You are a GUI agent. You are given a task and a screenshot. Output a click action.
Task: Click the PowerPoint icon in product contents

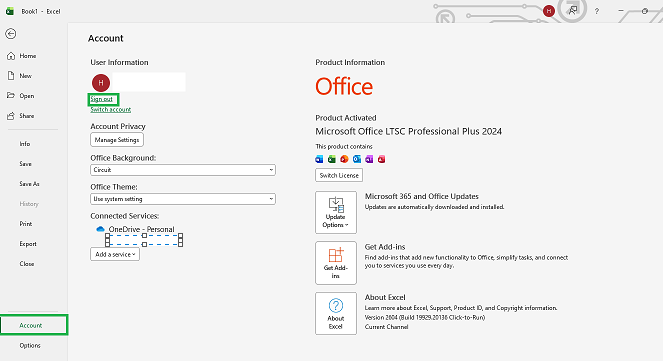pos(344,159)
